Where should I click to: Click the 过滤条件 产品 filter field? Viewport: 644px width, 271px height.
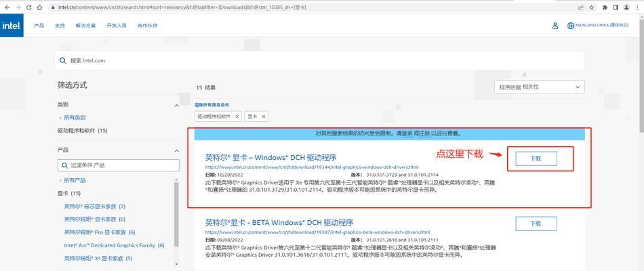click(118, 165)
